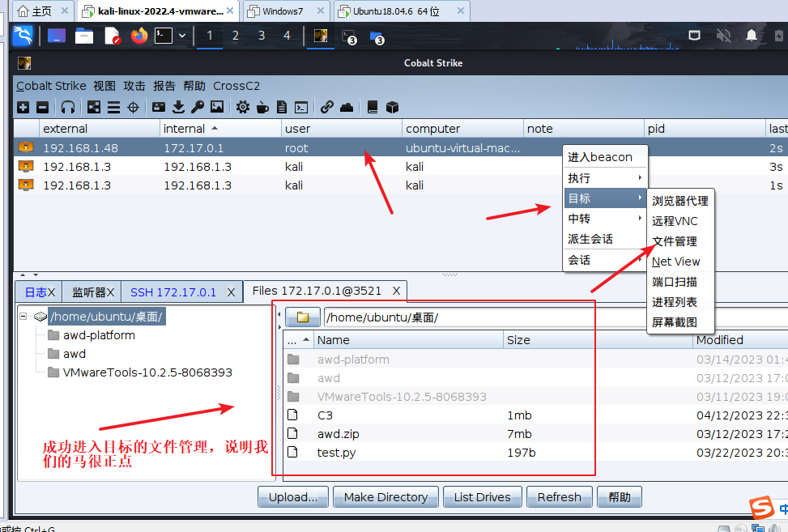
Task: Open the Cobalt Strike menu
Action: 51,86
